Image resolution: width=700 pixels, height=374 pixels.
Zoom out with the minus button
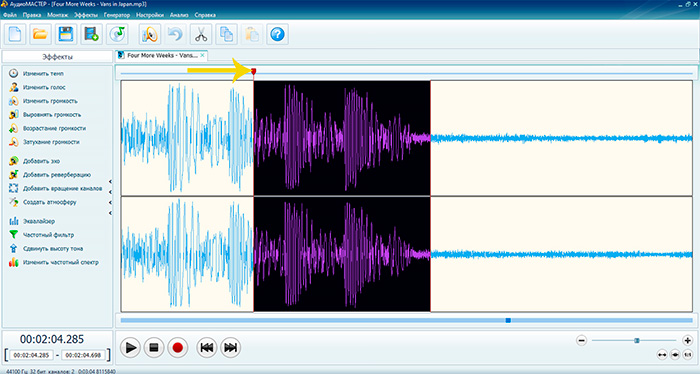(581, 341)
